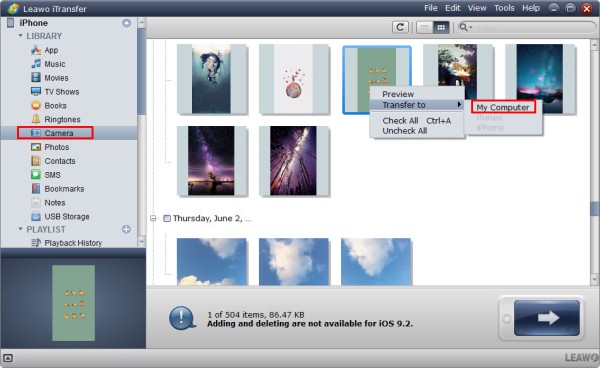Collapse the LIBRARY section triangle
The image size is (600, 368).
pyautogui.click(x=20, y=36)
